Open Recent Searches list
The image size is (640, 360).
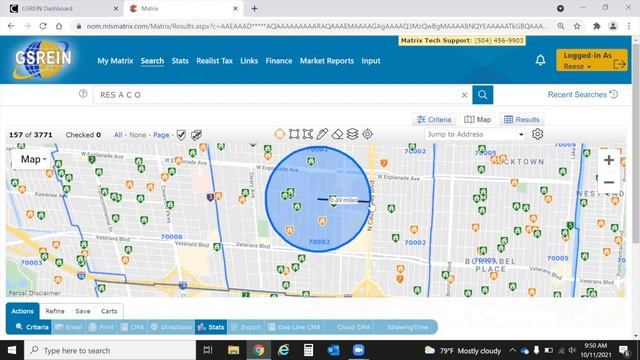click(582, 94)
